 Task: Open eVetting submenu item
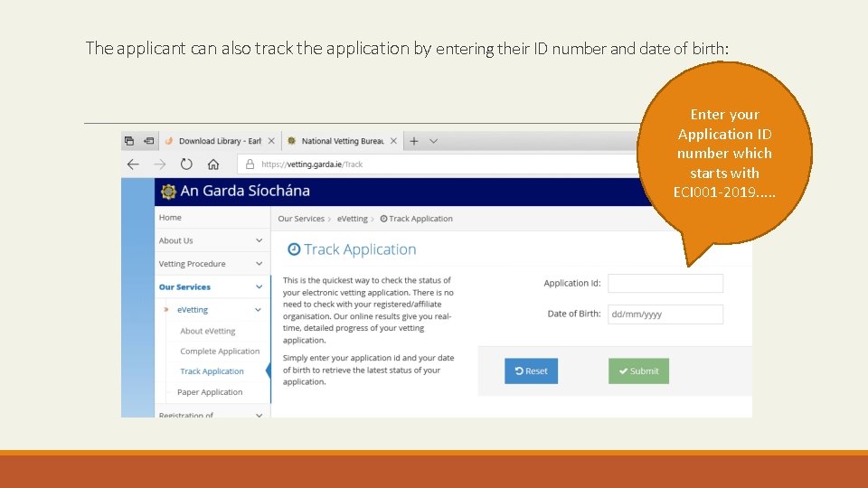click(x=192, y=310)
